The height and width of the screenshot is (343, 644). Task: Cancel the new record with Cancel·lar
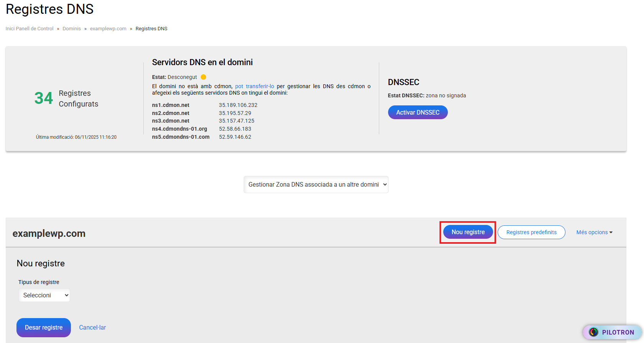[92, 328]
